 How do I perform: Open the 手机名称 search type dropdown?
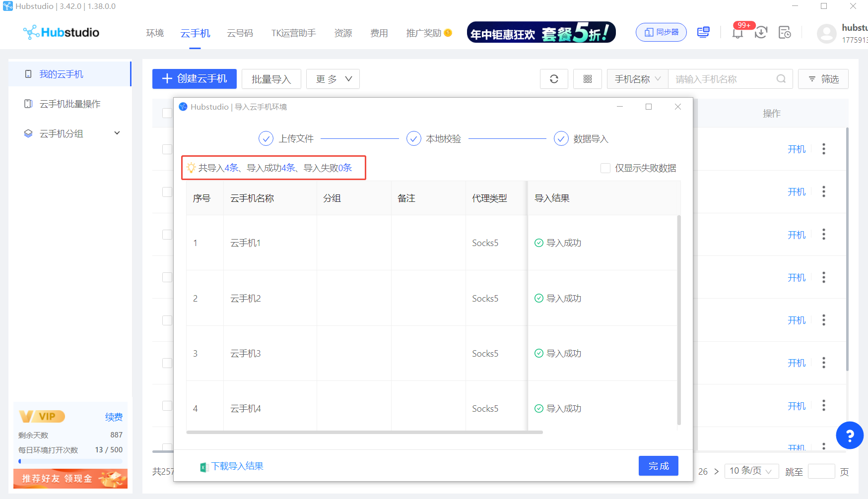point(638,79)
